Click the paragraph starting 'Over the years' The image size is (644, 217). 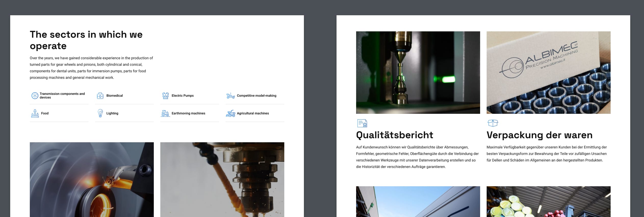[92, 68]
